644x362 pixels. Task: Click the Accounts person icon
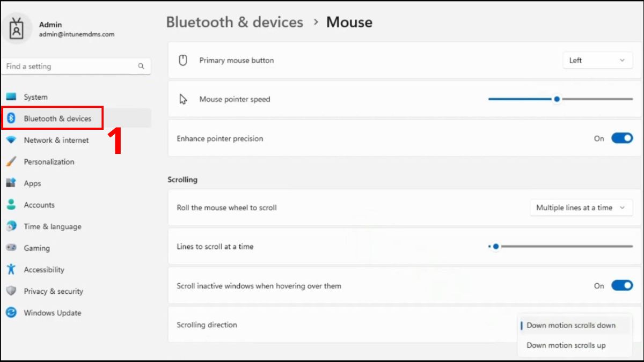pos(11,205)
